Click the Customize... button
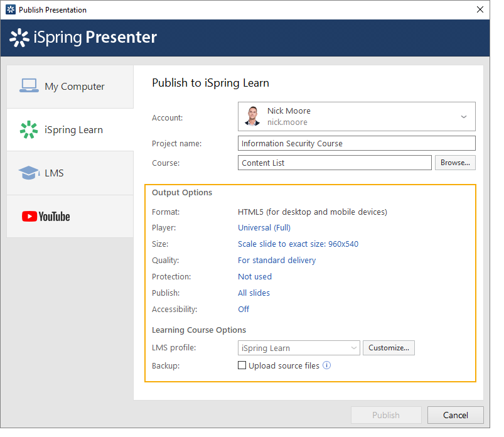The image size is (504, 437). click(x=389, y=348)
